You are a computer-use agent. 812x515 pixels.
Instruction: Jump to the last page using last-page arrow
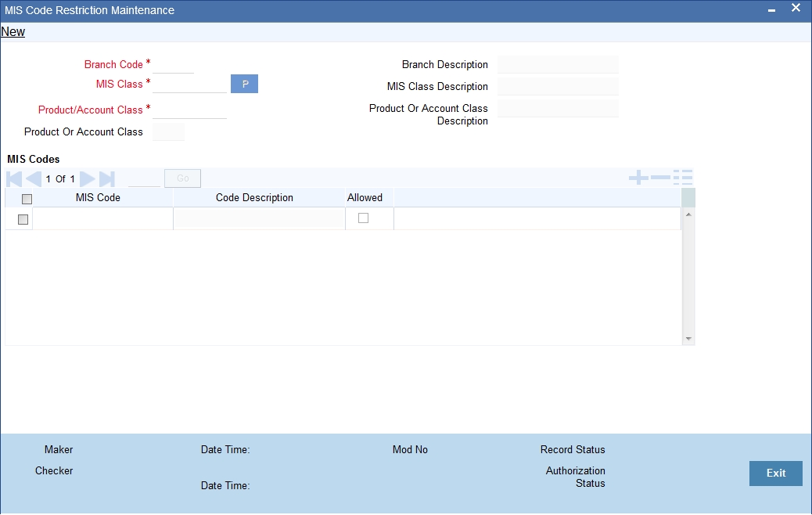(x=105, y=178)
